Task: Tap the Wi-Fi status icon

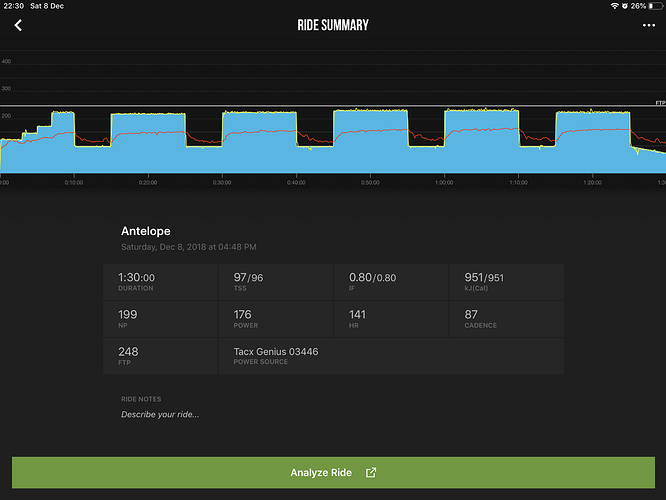Action: pyautogui.click(x=614, y=6)
